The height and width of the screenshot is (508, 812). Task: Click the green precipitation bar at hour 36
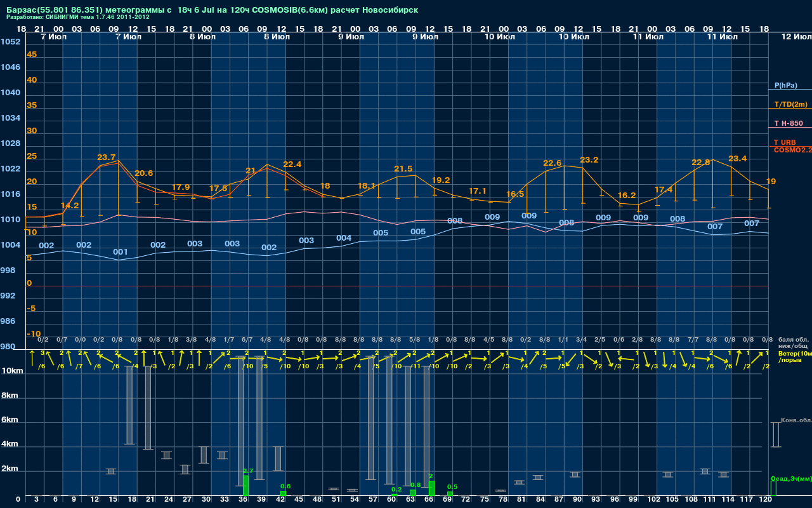(246, 486)
